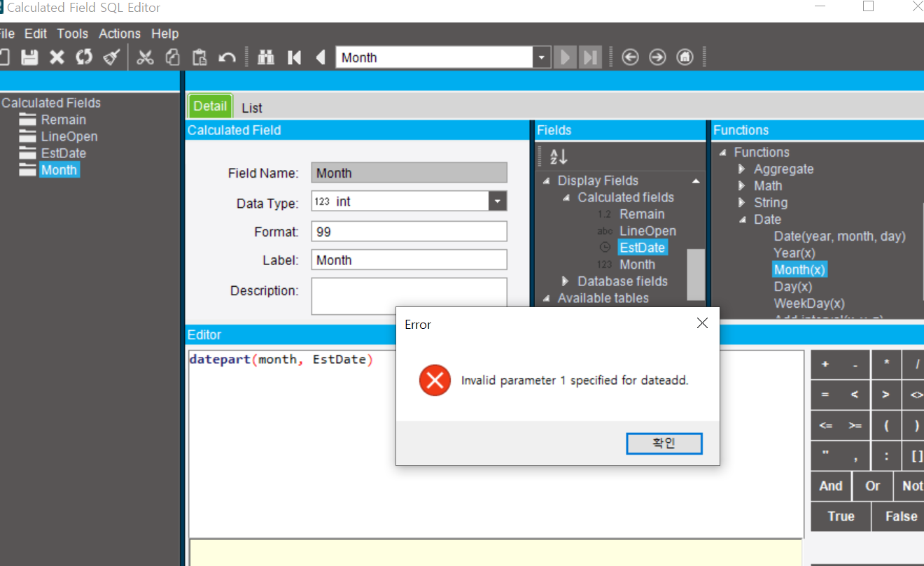Click the Forward circled arrow icon
Viewport: 924px width, 566px height.
point(657,57)
